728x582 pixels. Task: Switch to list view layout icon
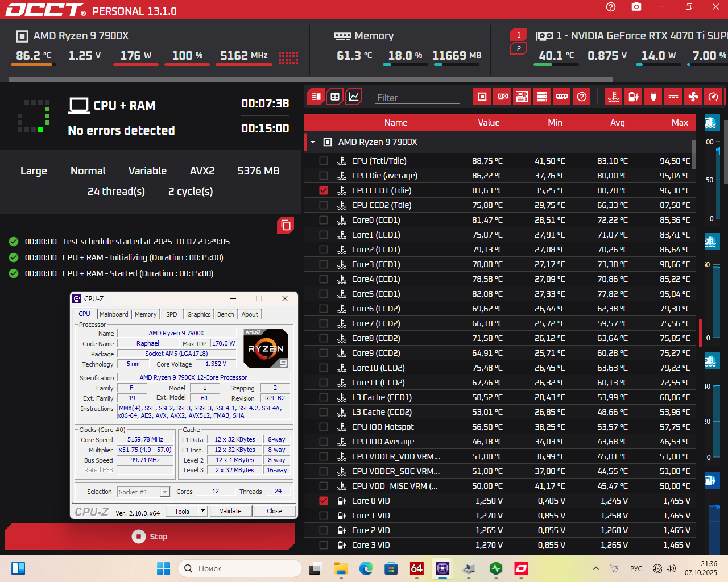[316, 97]
